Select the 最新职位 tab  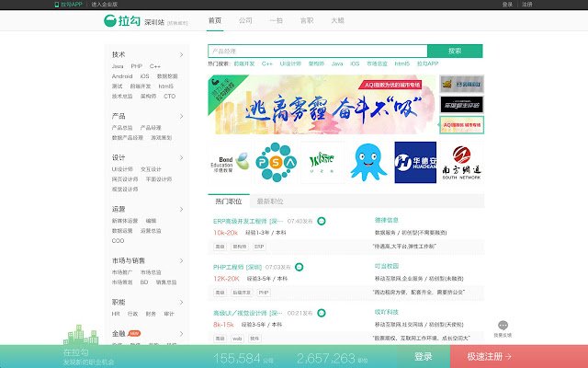[270, 201]
